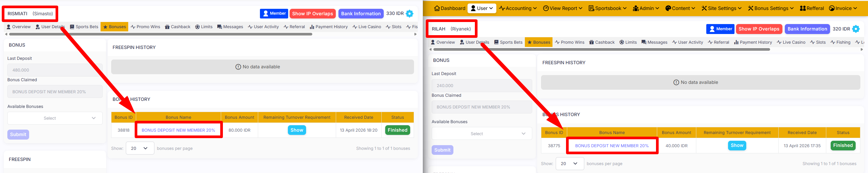Open Bank Information for RILAH
The height and width of the screenshot is (173, 868).
click(x=807, y=29)
